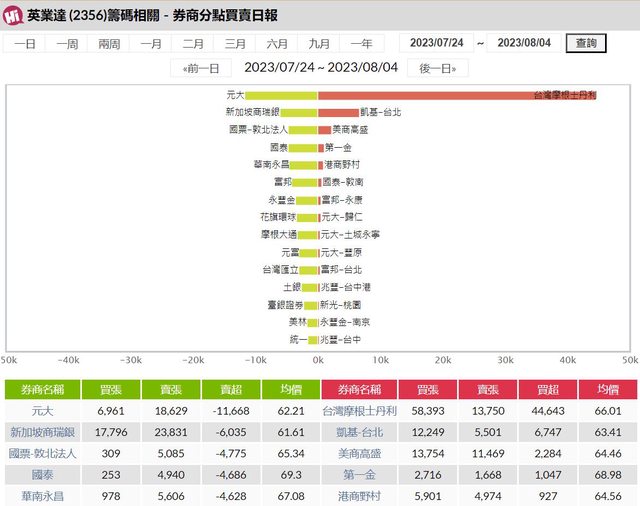Screen dimensions: 640x506
Task: Choose the 一月 time range
Action: click(152, 44)
